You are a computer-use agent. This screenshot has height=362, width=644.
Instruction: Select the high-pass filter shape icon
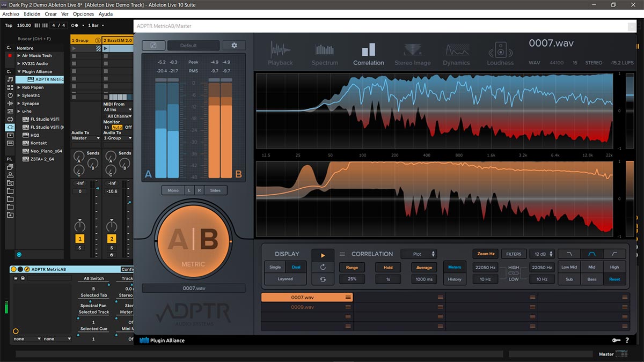coord(614,254)
